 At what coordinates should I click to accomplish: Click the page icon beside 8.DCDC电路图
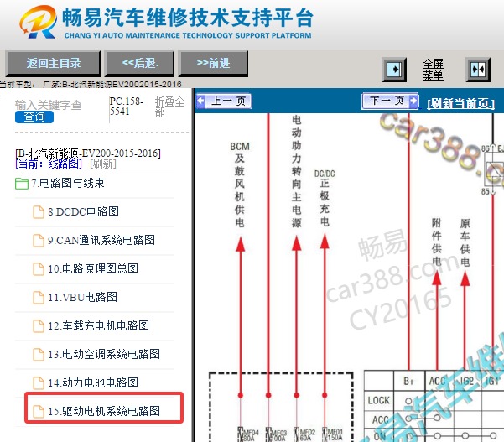coord(39,212)
